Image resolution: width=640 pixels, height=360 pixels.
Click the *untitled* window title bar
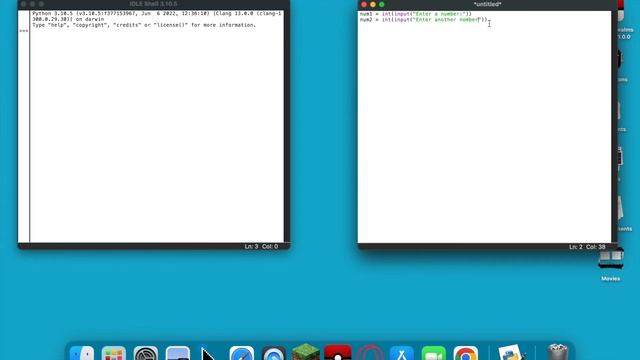pos(487,4)
